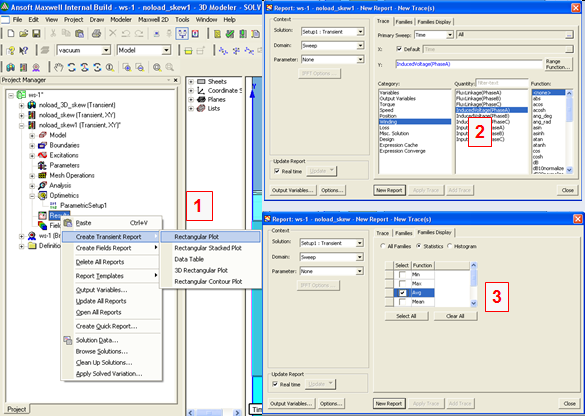Screen dimensions: 585x416
Task: Select the All Families radio button
Action: 382,246
